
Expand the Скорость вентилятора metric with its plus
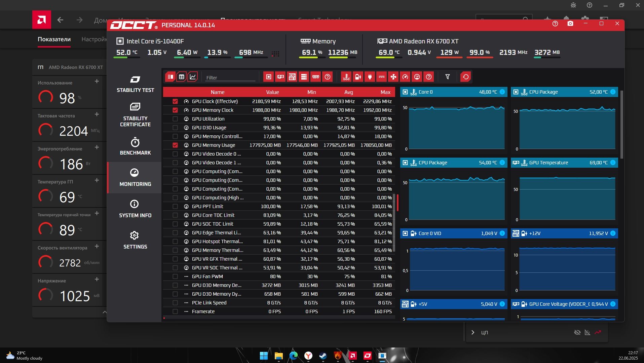click(x=97, y=246)
